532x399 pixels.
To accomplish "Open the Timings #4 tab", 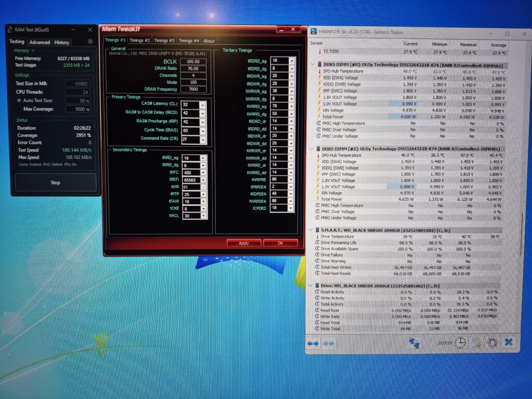I will click(x=189, y=41).
